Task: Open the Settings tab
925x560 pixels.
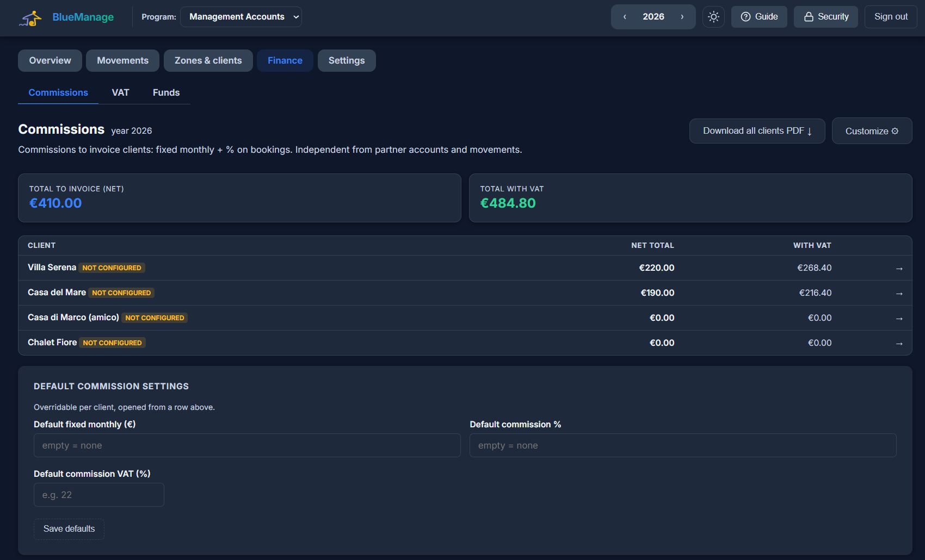Action: click(347, 60)
